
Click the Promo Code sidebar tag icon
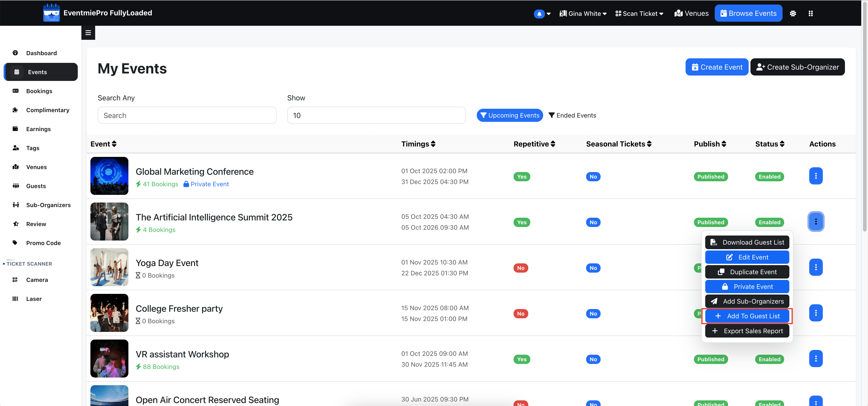pos(15,243)
